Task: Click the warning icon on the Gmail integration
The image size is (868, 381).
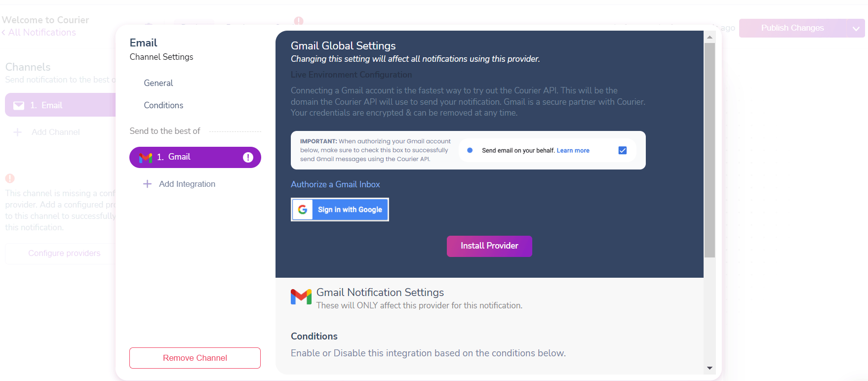Action: [247, 157]
